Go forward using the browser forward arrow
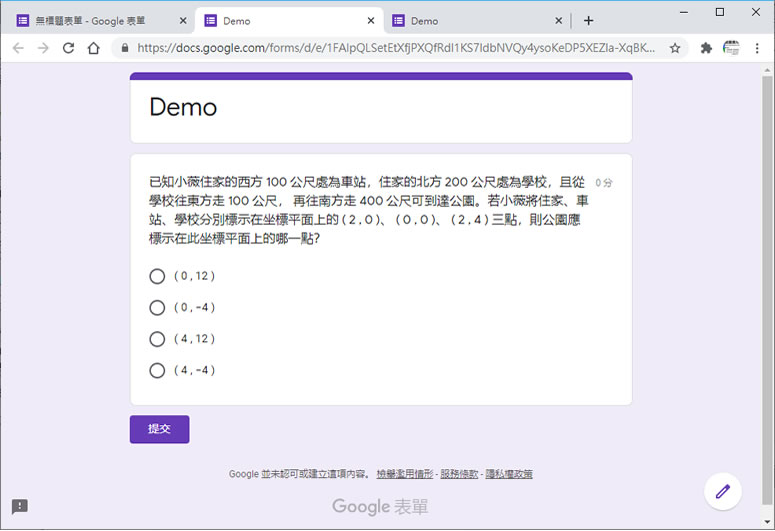The image size is (775, 531). (43, 48)
